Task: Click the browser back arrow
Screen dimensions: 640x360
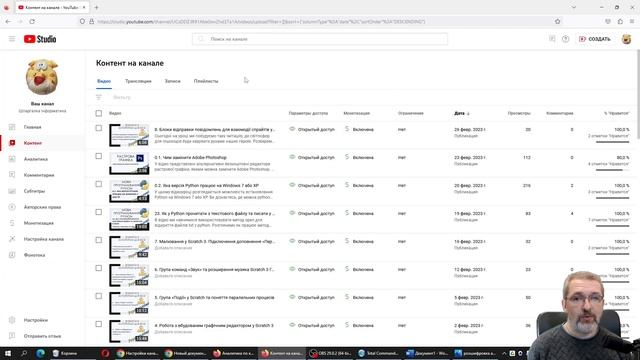Action: coord(8,21)
